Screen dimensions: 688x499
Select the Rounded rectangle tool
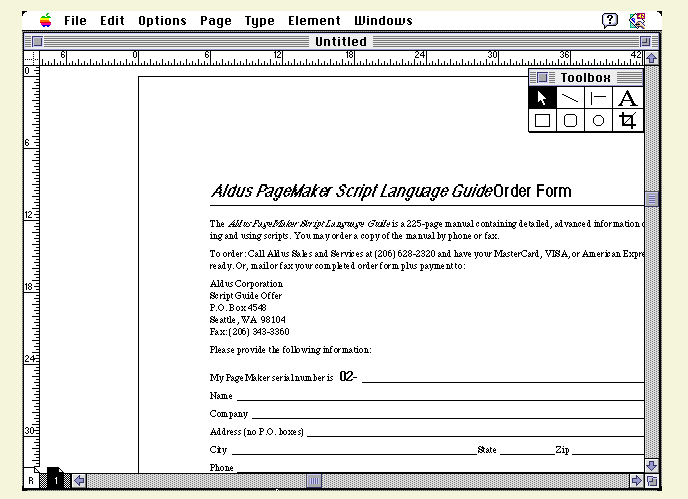click(570, 121)
